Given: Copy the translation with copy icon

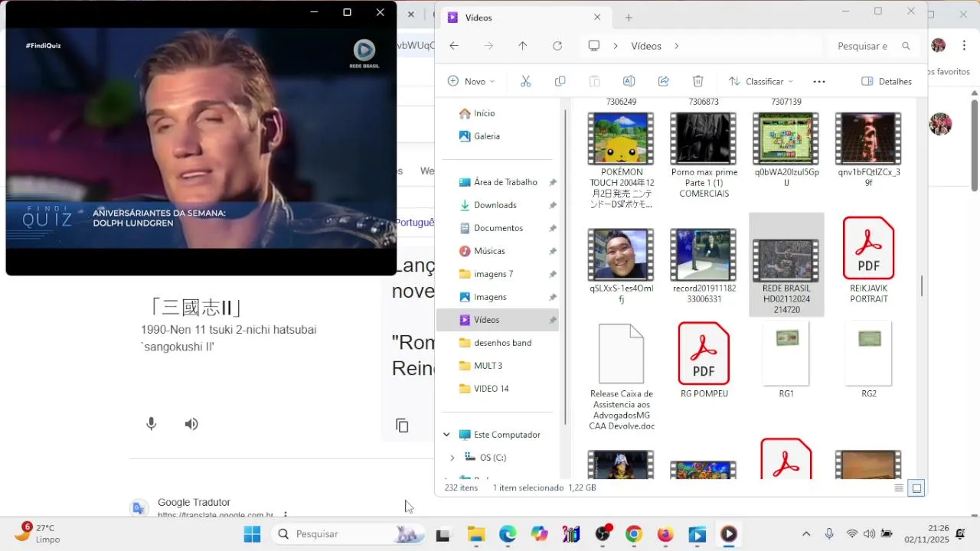Looking at the screenshot, I should coord(402,425).
